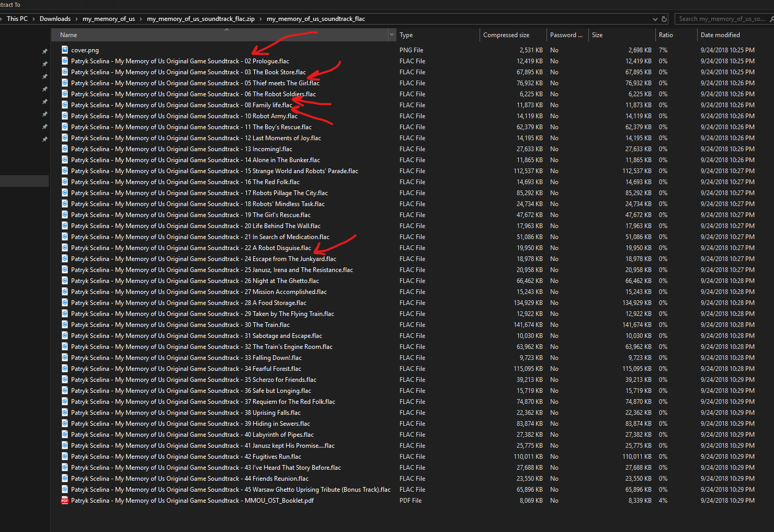Click the 22 A Robot Disguise.flac icon
Image resolution: width=774 pixels, height=532 pixels.
pyautogui.click(x=65, y=247)
